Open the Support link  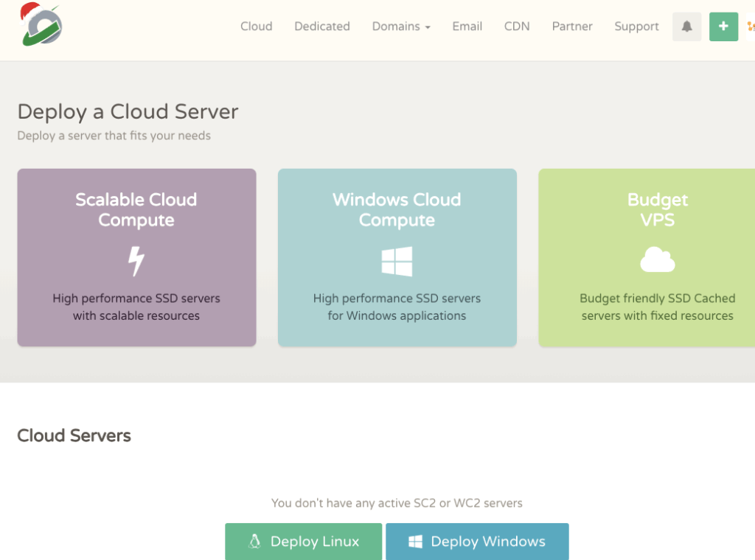coord(636,27)
